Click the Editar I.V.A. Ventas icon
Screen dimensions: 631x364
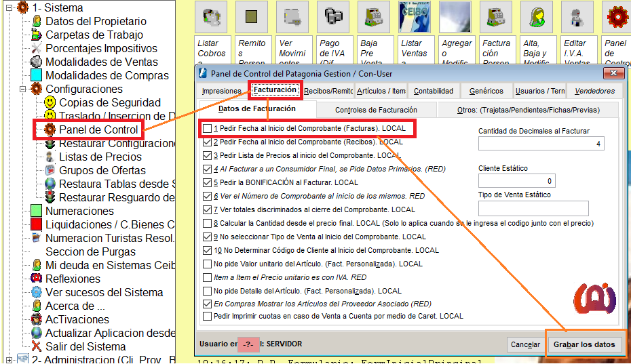(x=577, y=17)
